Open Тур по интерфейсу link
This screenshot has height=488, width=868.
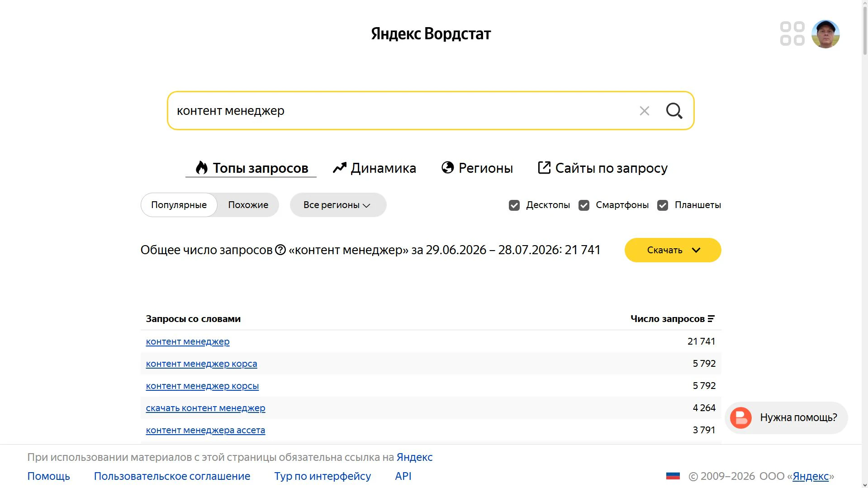[323, 476]
